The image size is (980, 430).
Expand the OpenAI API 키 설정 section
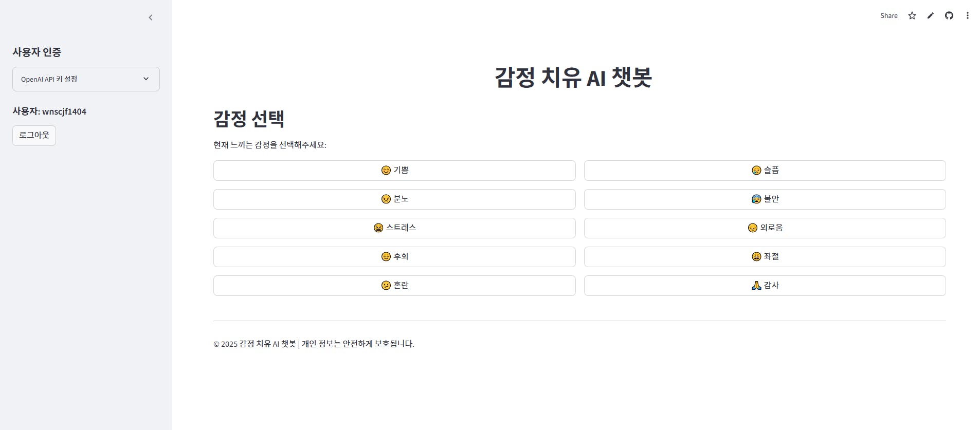point(86,79)
